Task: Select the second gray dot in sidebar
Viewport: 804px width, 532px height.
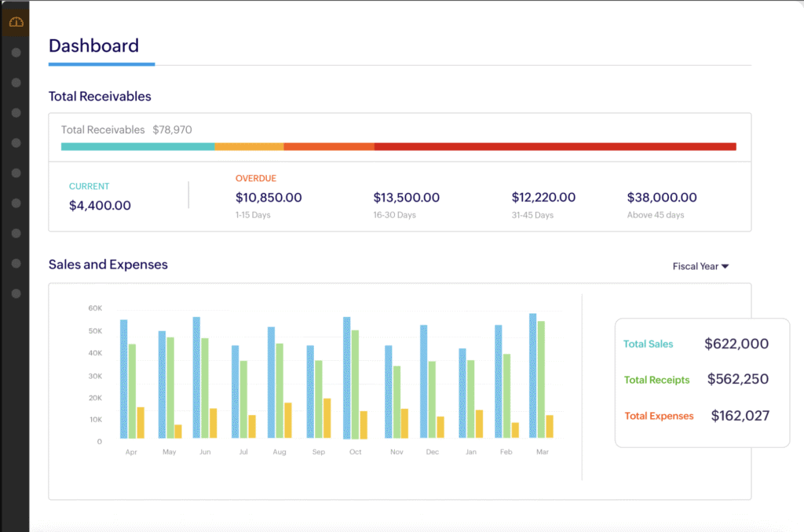Action: (x=16, y=82)
